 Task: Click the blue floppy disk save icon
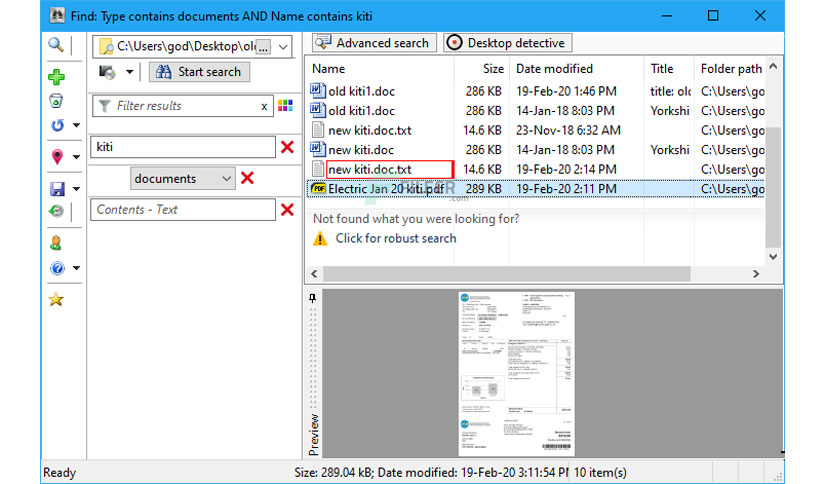(x=57, y=189)
